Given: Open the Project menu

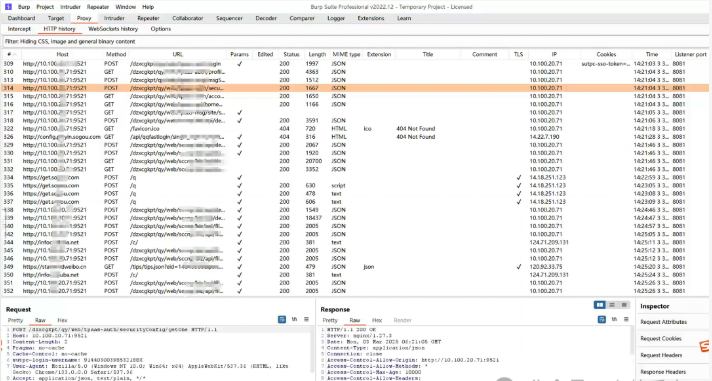Looking at the screenshot, I should click(45, 7).
